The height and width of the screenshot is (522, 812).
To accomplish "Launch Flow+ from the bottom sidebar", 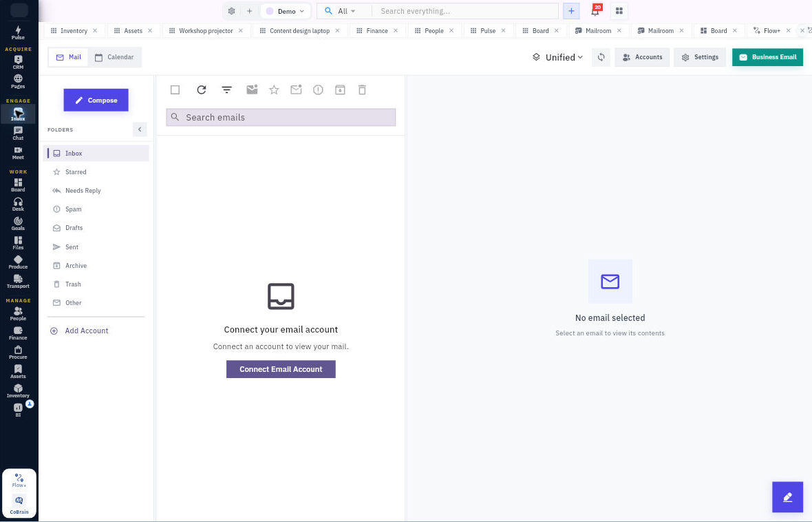I will coord(19,480).
